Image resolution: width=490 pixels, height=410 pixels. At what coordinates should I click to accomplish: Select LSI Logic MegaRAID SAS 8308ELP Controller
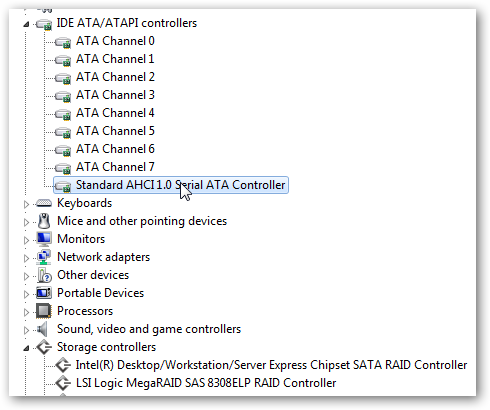pyautogui.click(x=206, y=383)
